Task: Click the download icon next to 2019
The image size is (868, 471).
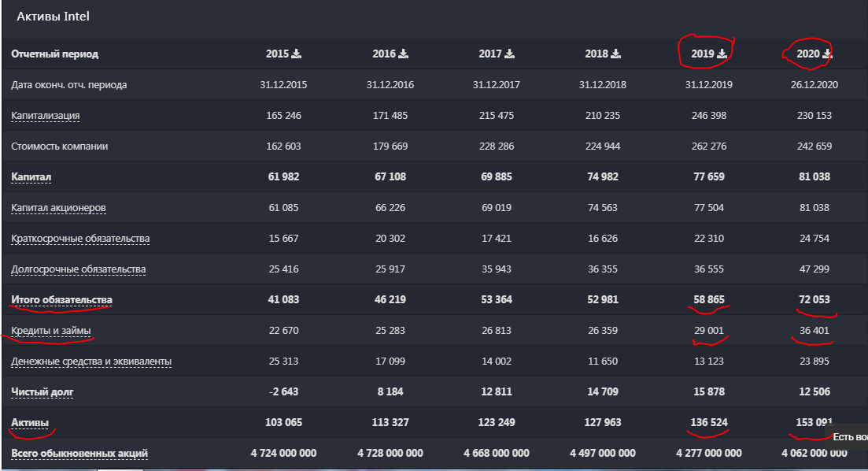Action: click(722, 54)
